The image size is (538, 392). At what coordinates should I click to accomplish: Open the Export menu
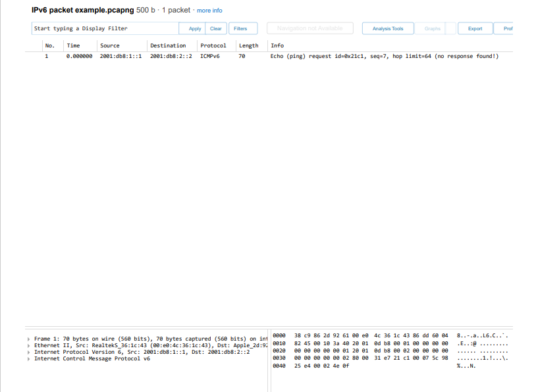click(x=474, y=28)
